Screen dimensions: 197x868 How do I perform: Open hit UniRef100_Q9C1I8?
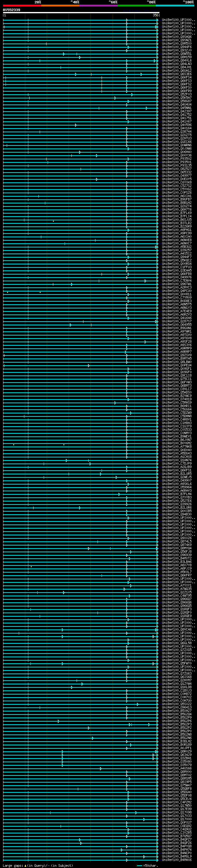177,375
